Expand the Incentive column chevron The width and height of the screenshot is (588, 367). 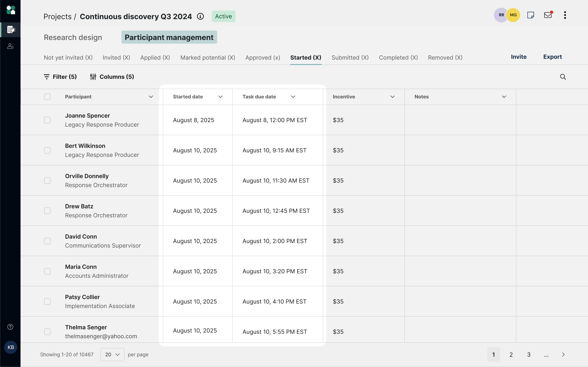(x=392, y=97)
